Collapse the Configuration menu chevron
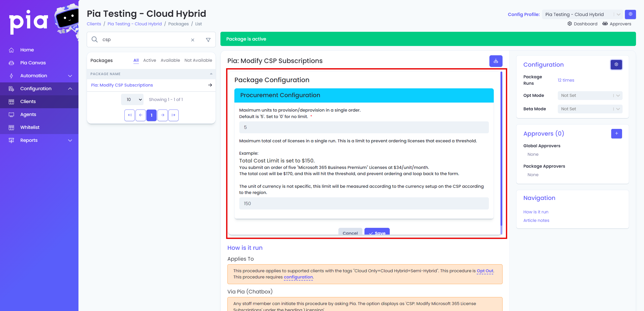Screen dimensions: 644x311 coord(70,89)
